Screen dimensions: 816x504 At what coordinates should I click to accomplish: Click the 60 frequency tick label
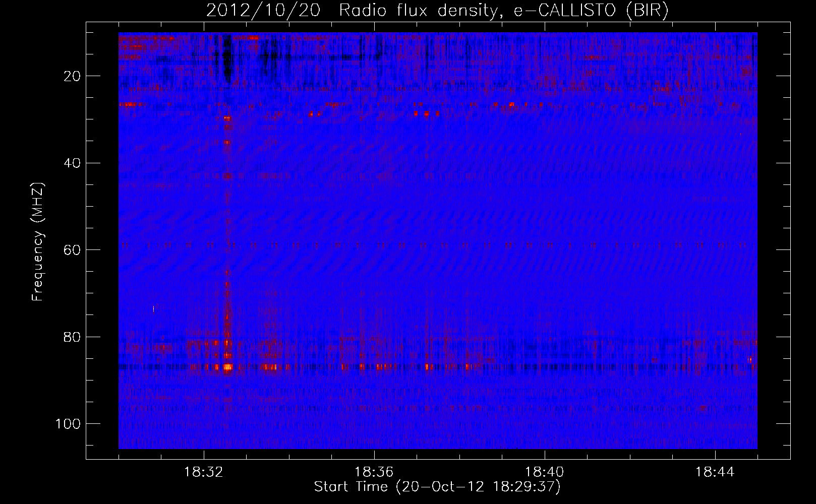(x=72, y=250)
